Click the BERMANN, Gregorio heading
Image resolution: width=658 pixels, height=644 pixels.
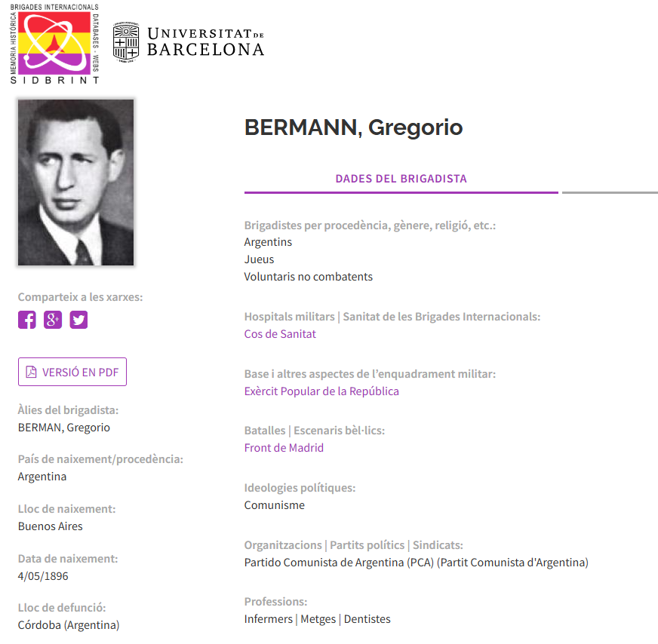pos(353,128)
